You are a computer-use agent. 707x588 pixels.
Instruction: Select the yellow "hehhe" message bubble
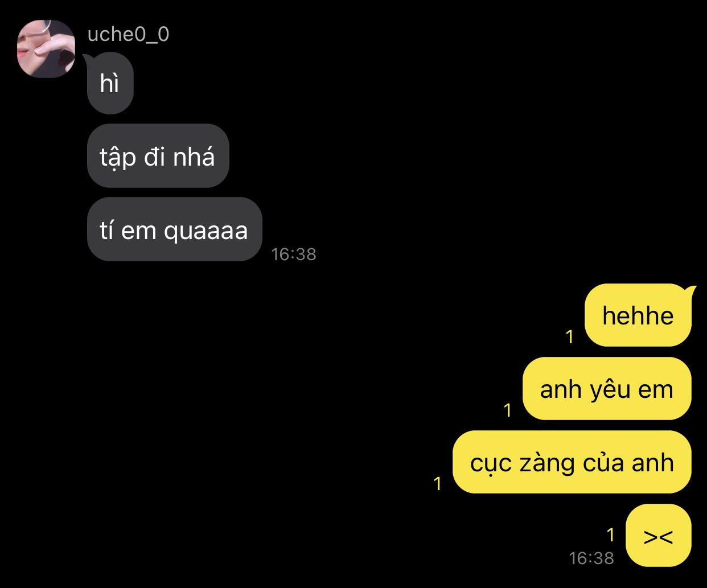pos(638,315)
